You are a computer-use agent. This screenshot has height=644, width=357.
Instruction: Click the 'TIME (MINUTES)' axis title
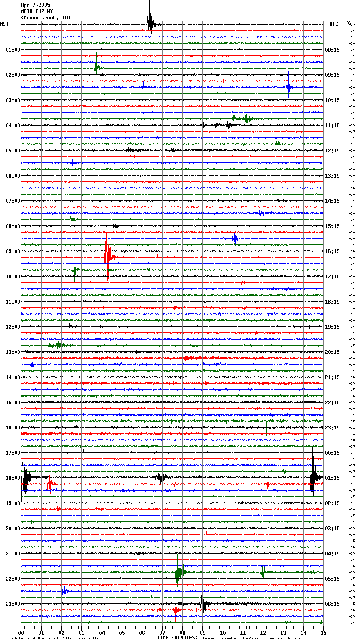point(177,638)
